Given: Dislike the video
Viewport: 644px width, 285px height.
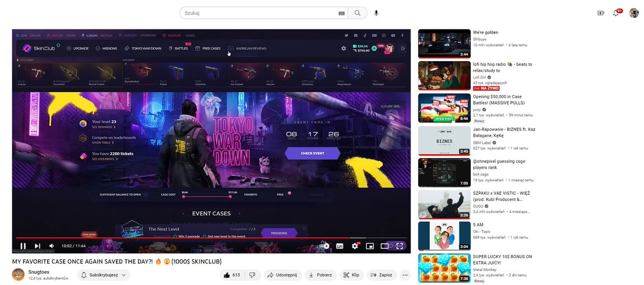Looking at the screenshot, I should (x=252, y=275).
